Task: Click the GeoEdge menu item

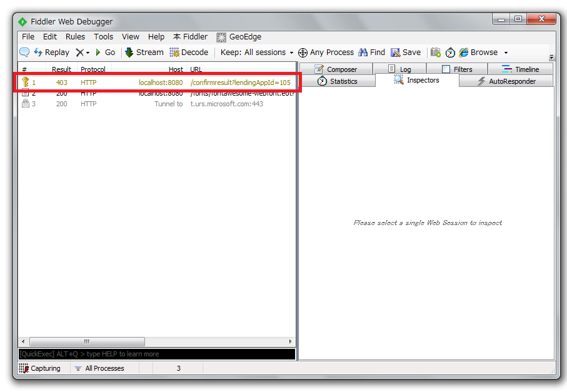Action: tap(239, 37)
